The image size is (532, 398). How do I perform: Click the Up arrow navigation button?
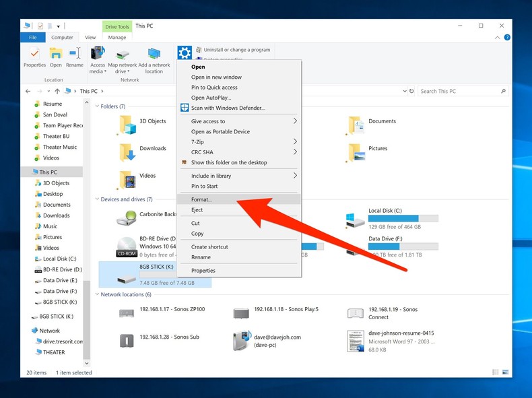(58, 91)
